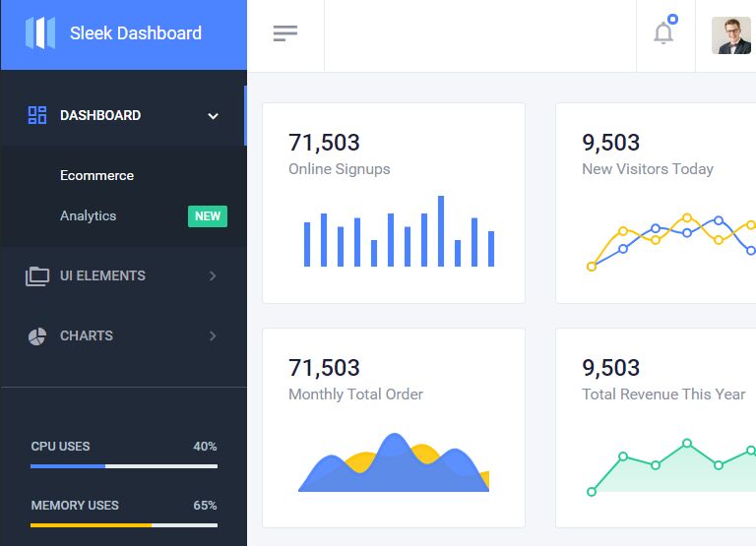Select the Charts menu label
Screen dimensions: 756x546
click(87, 335)
